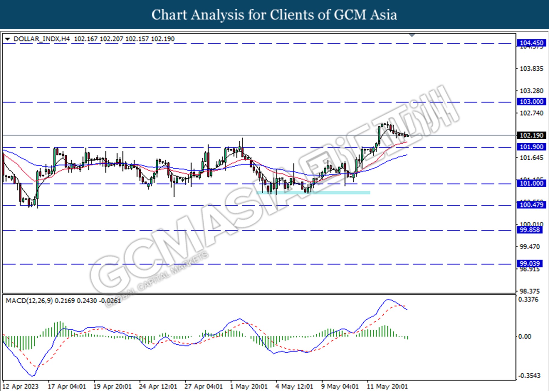Screen dimensions: 549x392
Task: Click the 103.835 price scale value
Action: tap(531, 69)
